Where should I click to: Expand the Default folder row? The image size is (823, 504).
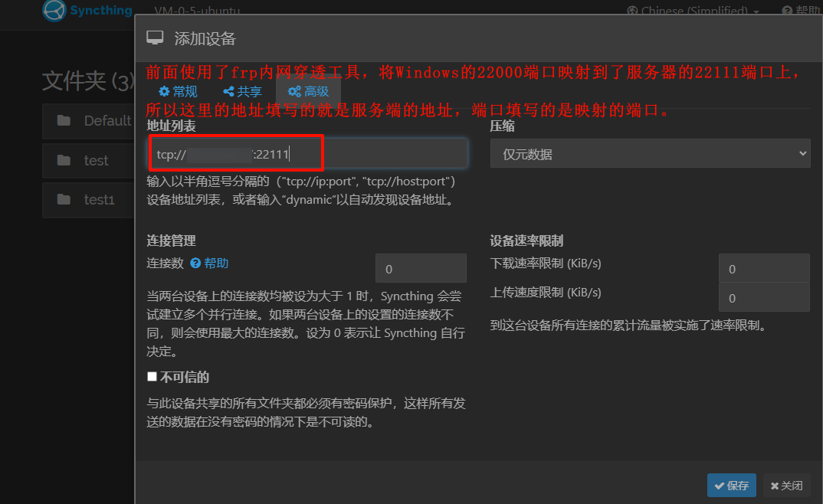coord(88,120)
